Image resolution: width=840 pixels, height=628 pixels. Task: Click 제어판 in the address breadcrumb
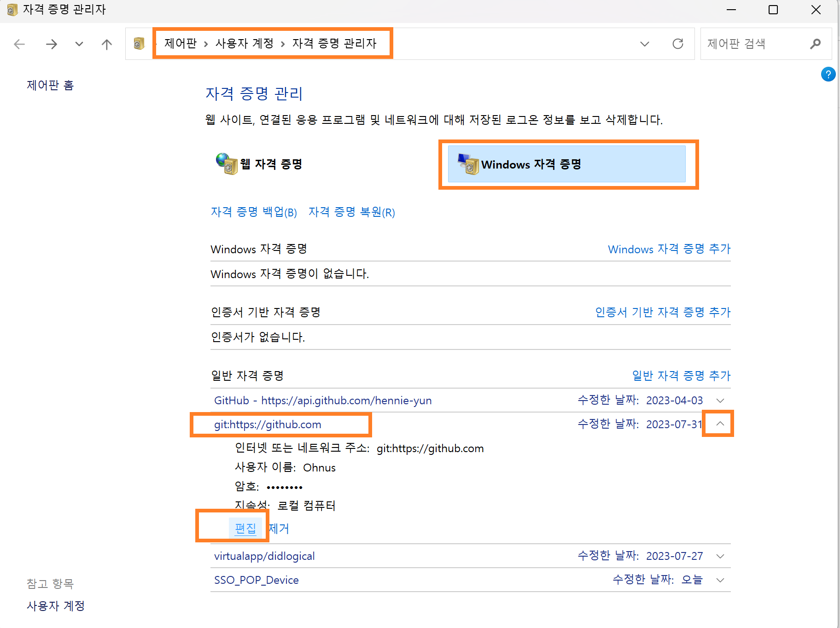(181, 44)
